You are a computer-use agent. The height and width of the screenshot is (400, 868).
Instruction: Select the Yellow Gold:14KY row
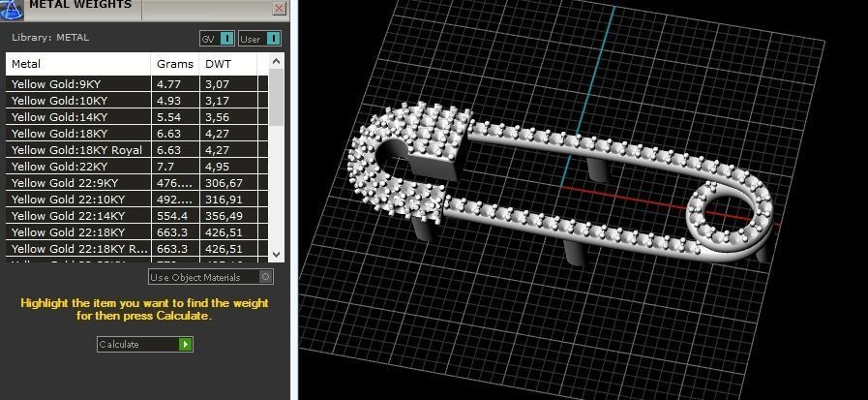(136, 117)
